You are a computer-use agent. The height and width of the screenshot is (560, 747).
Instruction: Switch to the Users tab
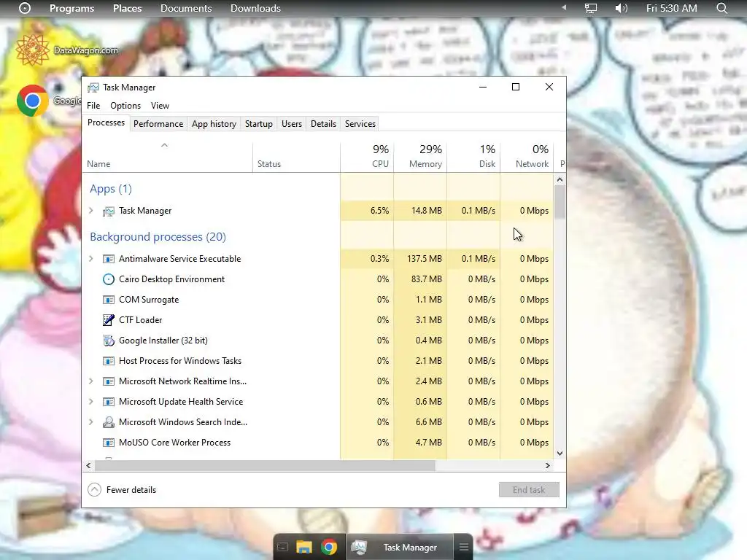[x=292, y=124]
